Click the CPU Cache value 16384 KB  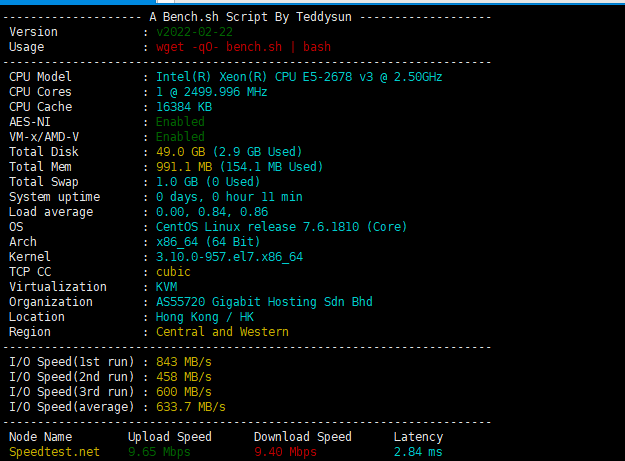pyautogui.click(x=184, y=107)
